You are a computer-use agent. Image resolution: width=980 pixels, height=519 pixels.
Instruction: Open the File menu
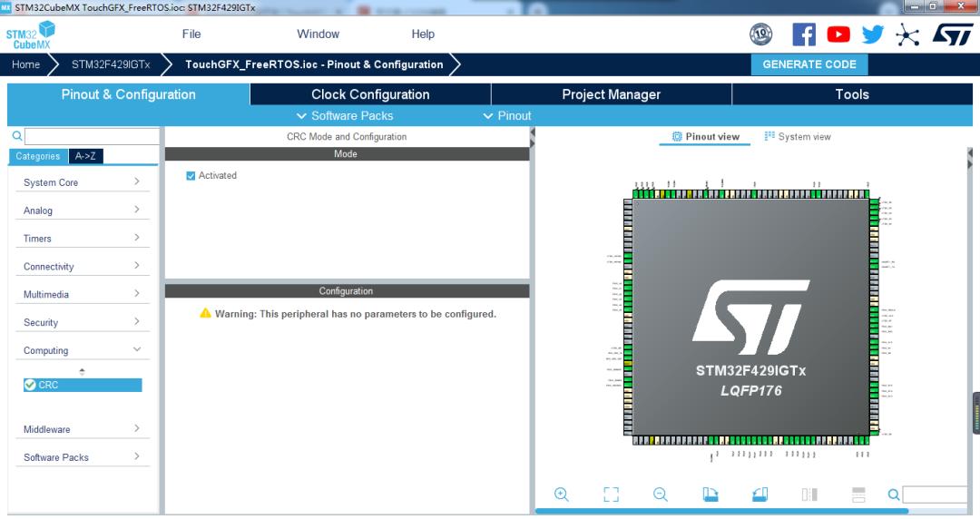pos(191,34)
